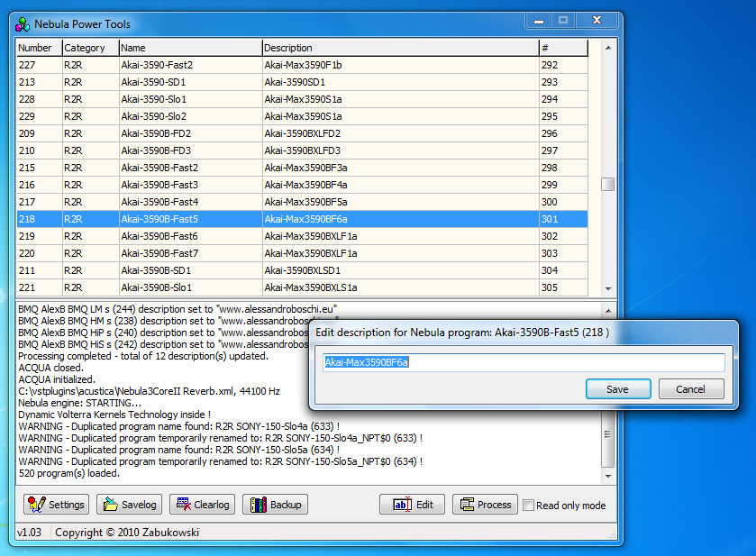
Task: Open the Edit description tool
Action: point(412,505)
